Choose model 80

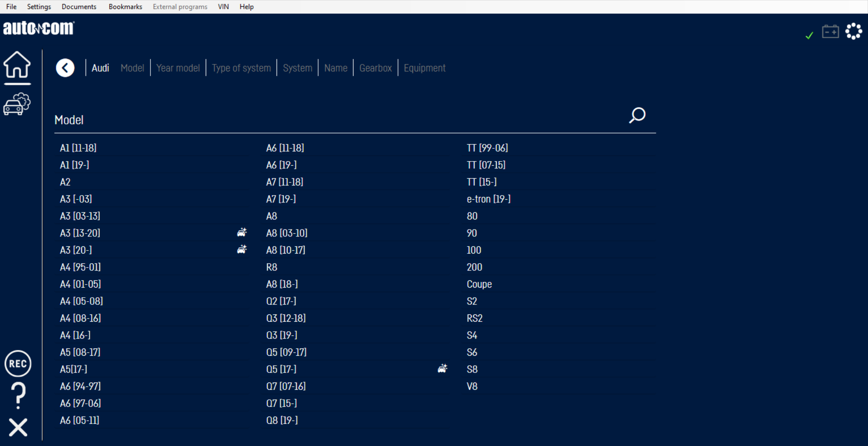472,216
